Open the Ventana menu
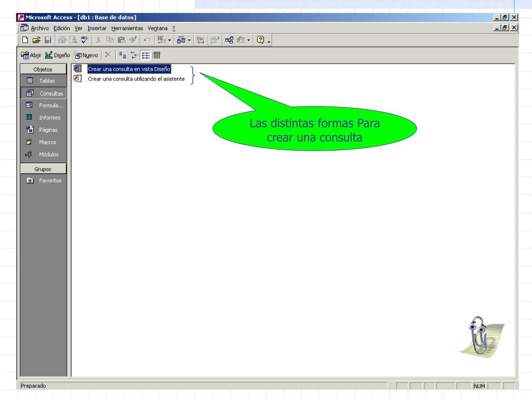This screenshot has width=532, height=399. click(x=157, y=28)
